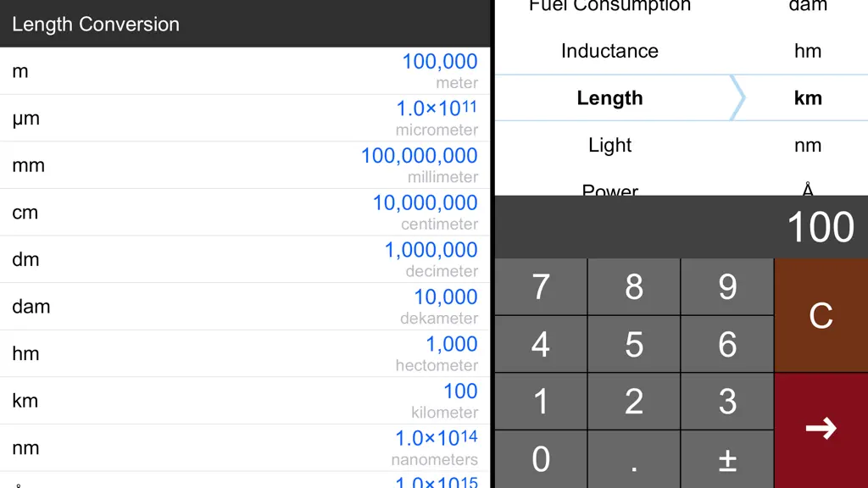Viewport: 868px width, 488px height.
Task: Choose hm in the unit picker
Action: [808, 51]
